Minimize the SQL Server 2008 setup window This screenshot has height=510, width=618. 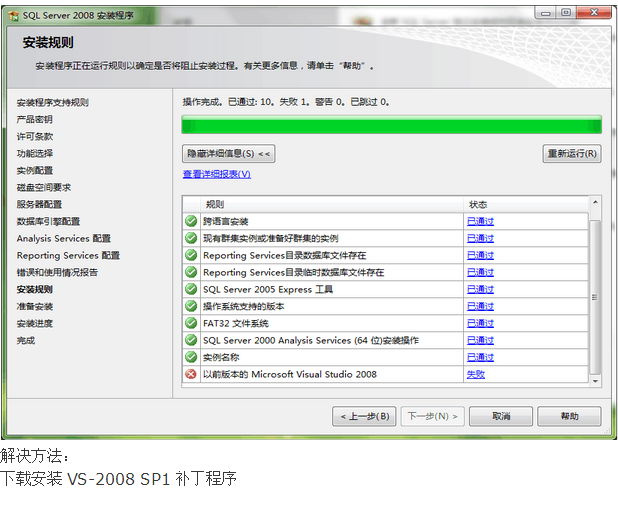(x=545, y=13)
